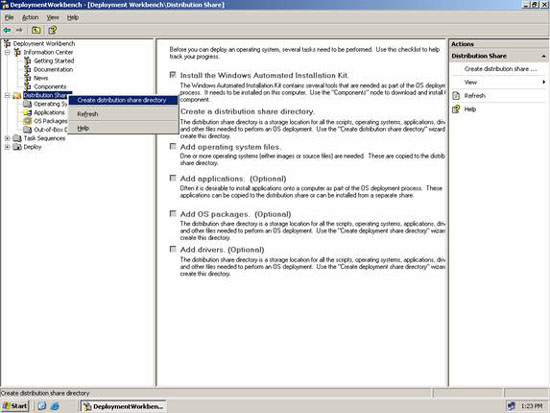Click the Show Desktop quick launch icon
This screenshot has width=550, height=413.
tap(42, 406)
